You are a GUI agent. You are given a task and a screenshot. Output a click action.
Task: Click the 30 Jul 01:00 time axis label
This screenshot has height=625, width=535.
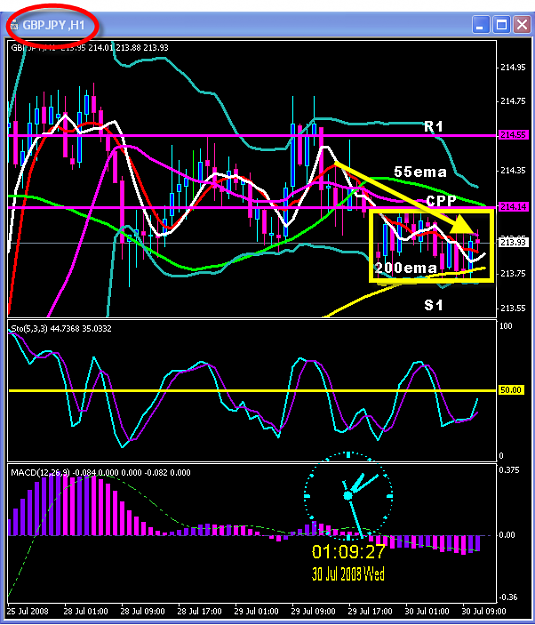[427, 611]
